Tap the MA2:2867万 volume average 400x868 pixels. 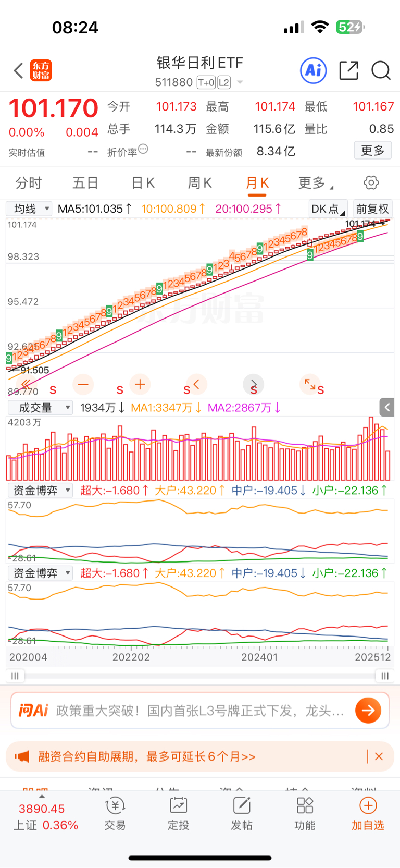[x=244, y=408]
